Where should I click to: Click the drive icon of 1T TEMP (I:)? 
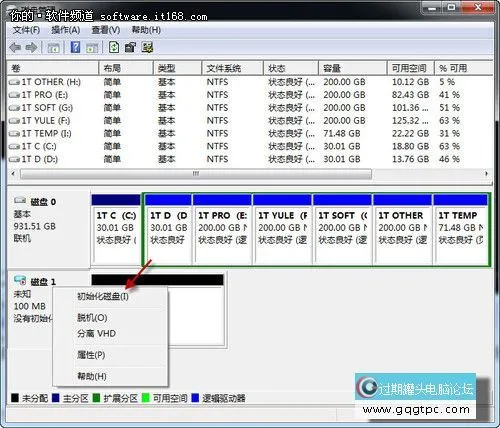click(14, 134)
